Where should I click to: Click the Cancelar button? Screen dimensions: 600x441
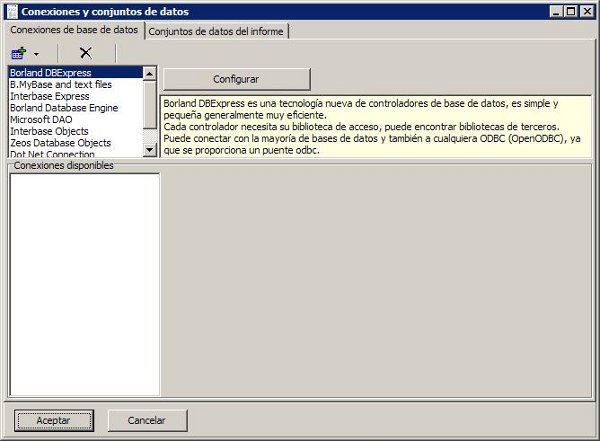tap(147, 420)
